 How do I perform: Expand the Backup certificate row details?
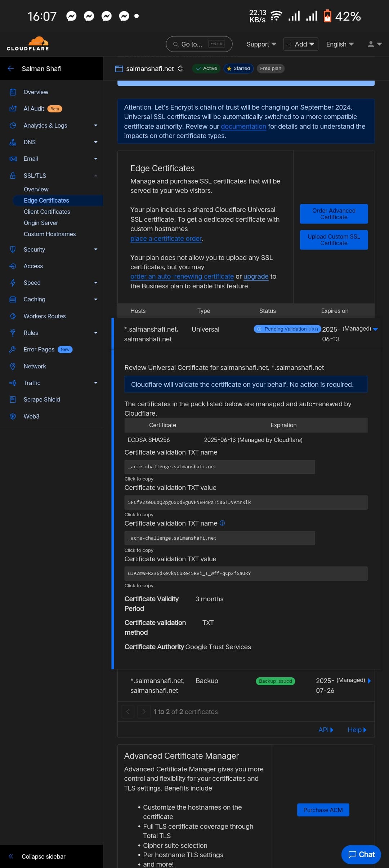[369, 681]
